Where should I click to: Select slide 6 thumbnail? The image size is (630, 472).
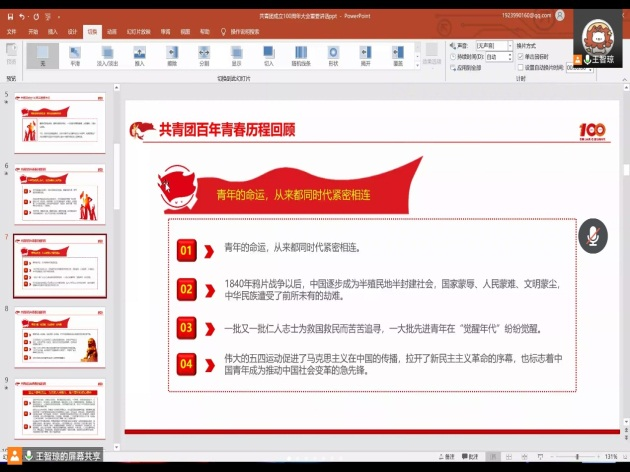point(60,193)
